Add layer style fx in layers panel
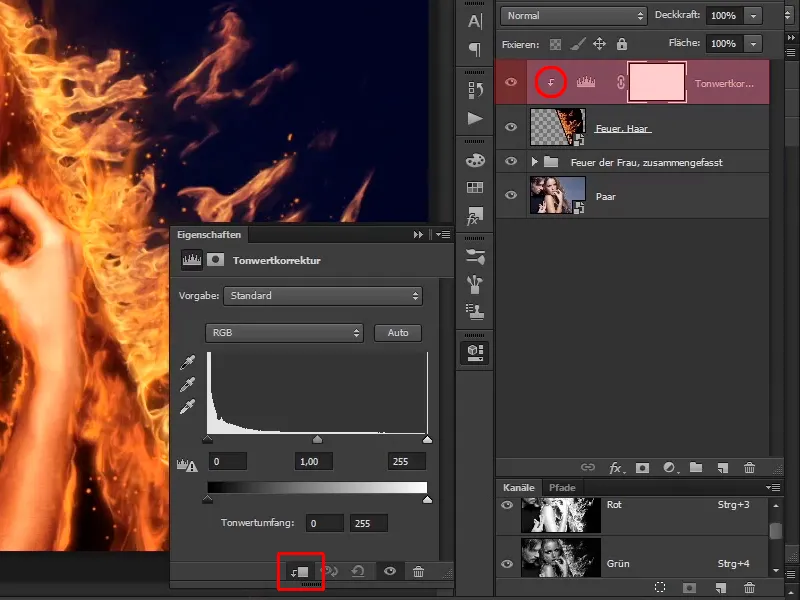This screenshot has width=800, height=600. click(616, 468)
